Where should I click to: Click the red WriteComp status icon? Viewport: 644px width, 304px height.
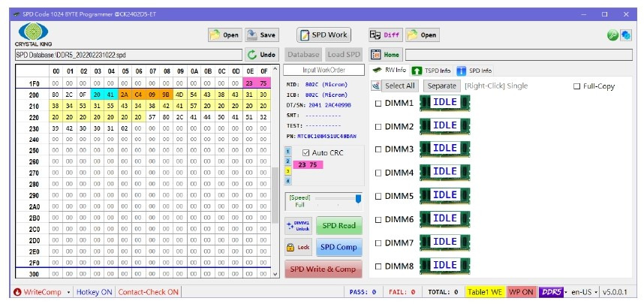(x=17, y=292)
